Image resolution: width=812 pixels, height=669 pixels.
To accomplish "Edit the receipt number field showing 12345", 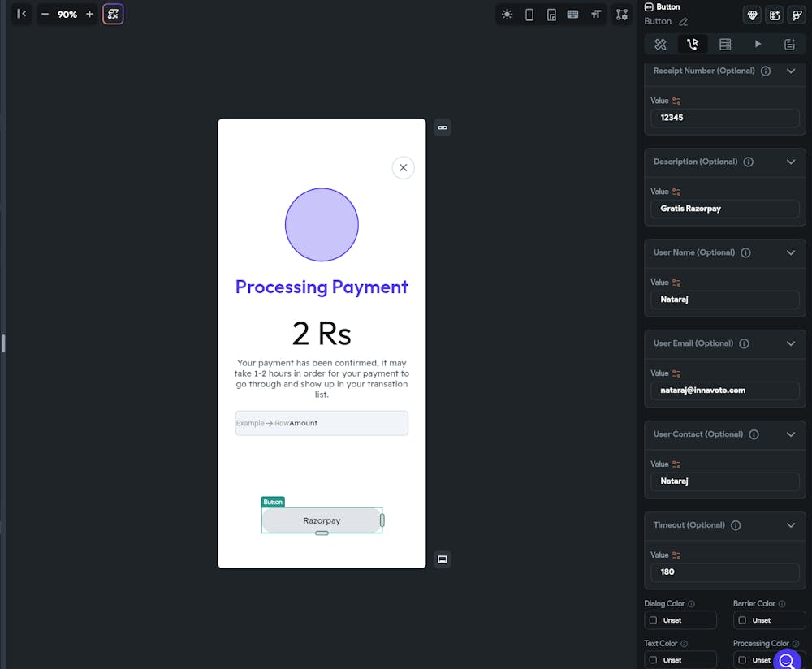I will pyautogui.click(x=724, y=118).
